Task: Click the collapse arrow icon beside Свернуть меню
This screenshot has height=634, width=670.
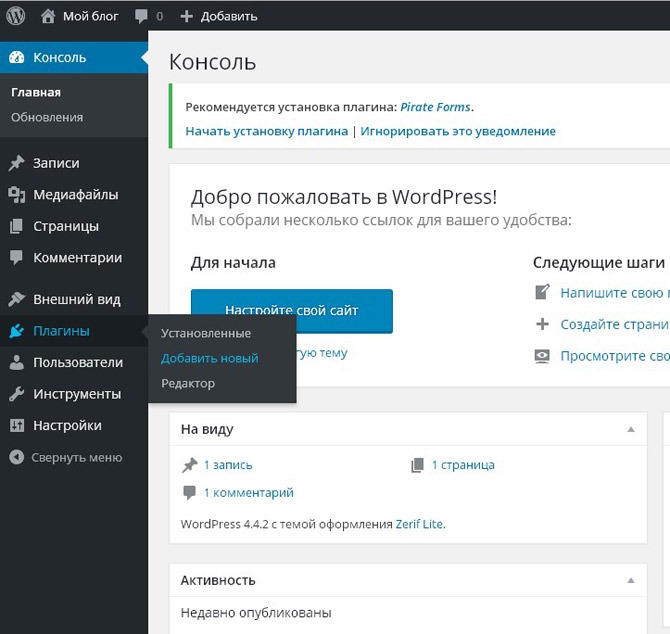Action: tap(16, 457)
